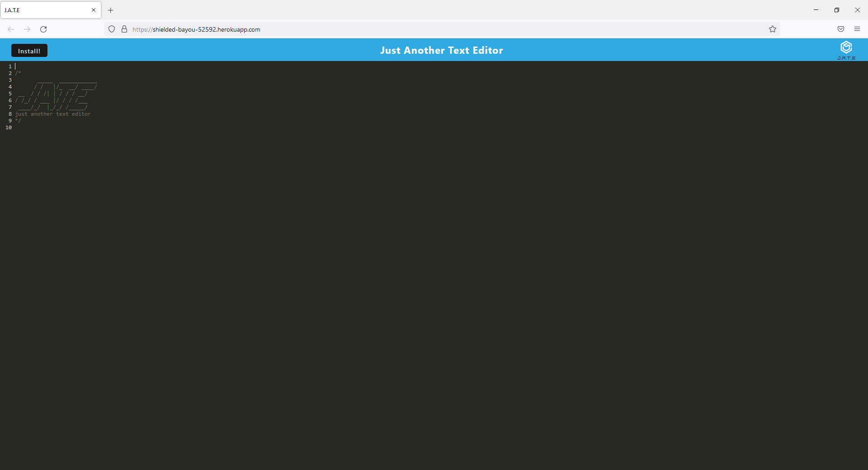Open a new browser tab
The image size is (868, 470).
[x=110, y=10]
